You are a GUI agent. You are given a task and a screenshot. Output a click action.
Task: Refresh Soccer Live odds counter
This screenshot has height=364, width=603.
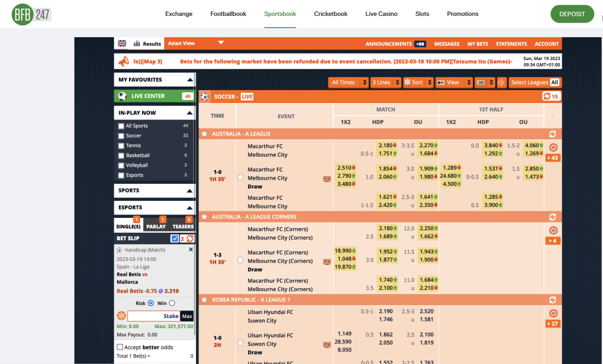[551, 96]
